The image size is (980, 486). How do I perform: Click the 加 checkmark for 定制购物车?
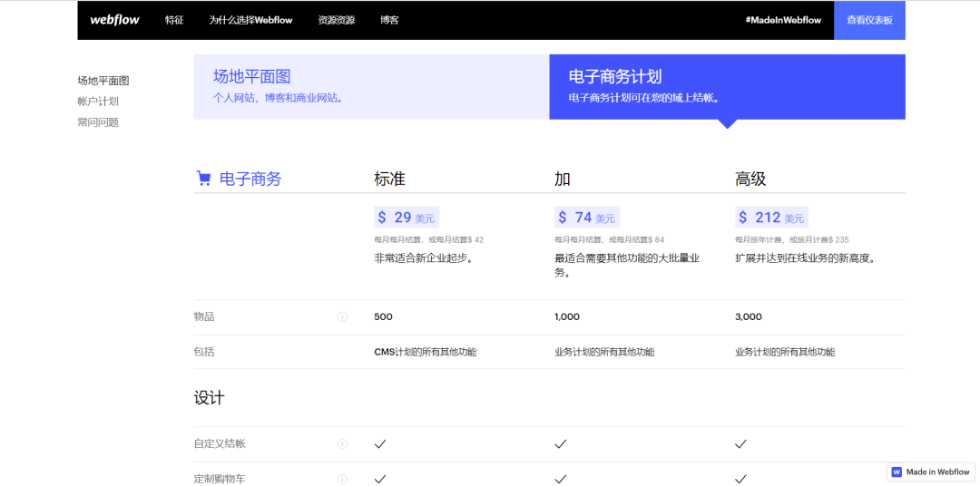point(560,479)
